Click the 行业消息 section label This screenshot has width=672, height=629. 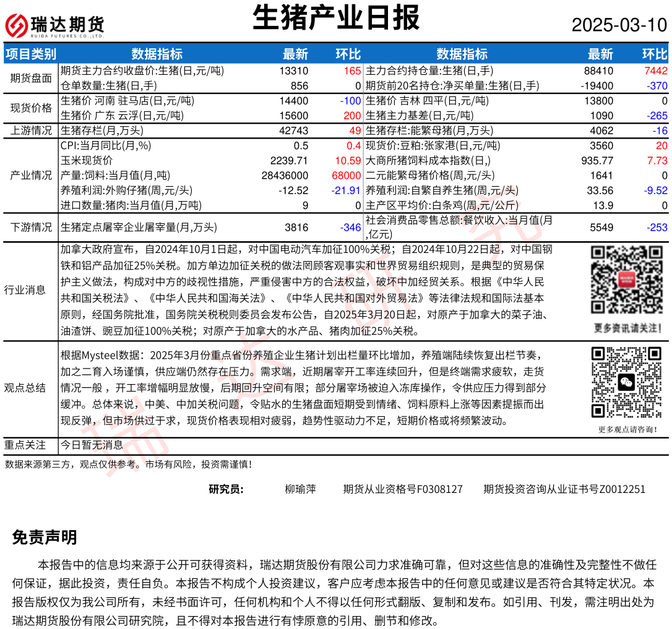[x=25, y=289]
